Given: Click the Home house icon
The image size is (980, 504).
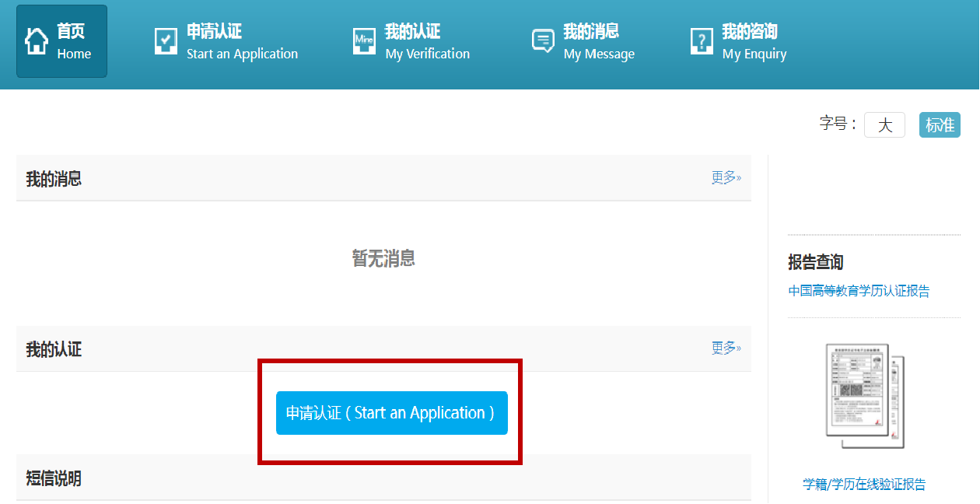Looking at the screenshot, I should 37,41.
